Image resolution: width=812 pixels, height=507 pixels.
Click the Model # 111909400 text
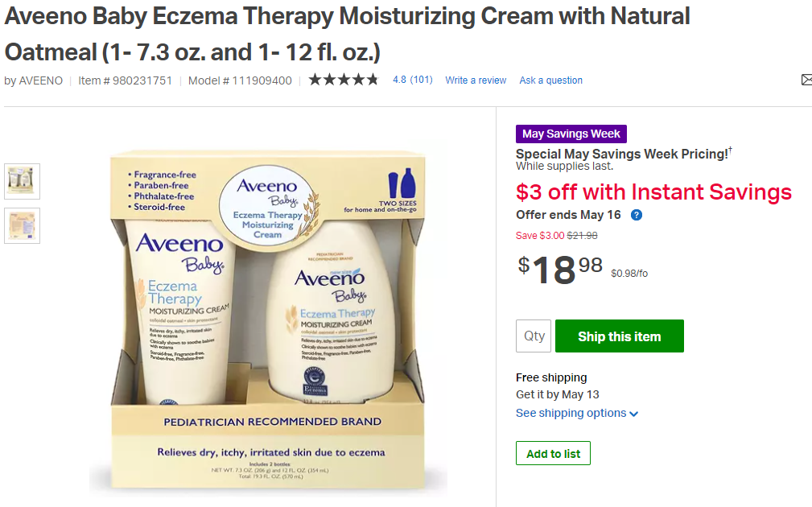[240, 80]
